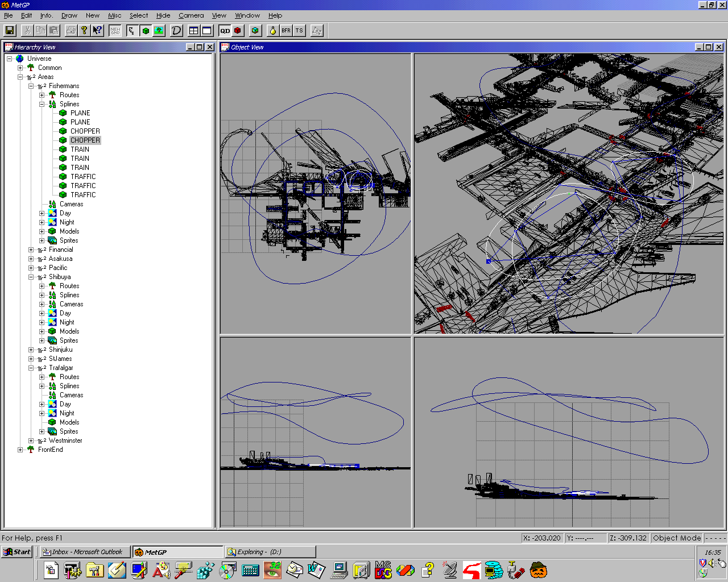Click the multicolored cube toolbar icon

[x=255, y=31]
